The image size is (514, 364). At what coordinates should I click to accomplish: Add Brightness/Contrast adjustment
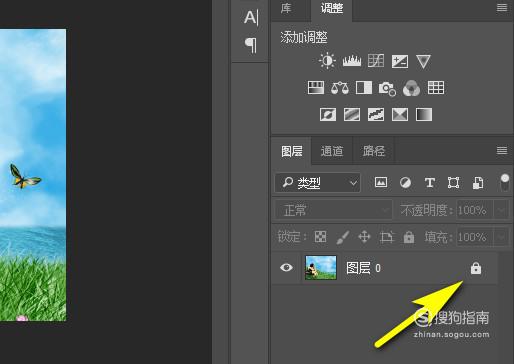pos(327,61)
